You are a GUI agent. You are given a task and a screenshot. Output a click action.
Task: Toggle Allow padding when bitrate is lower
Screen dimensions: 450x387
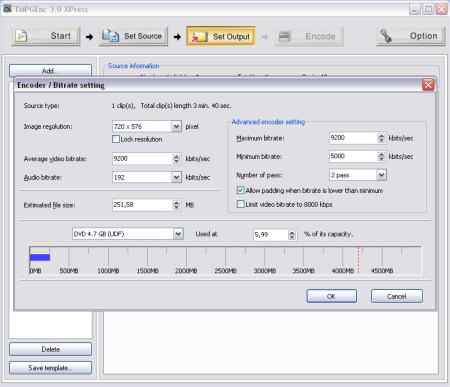(240, 190)
